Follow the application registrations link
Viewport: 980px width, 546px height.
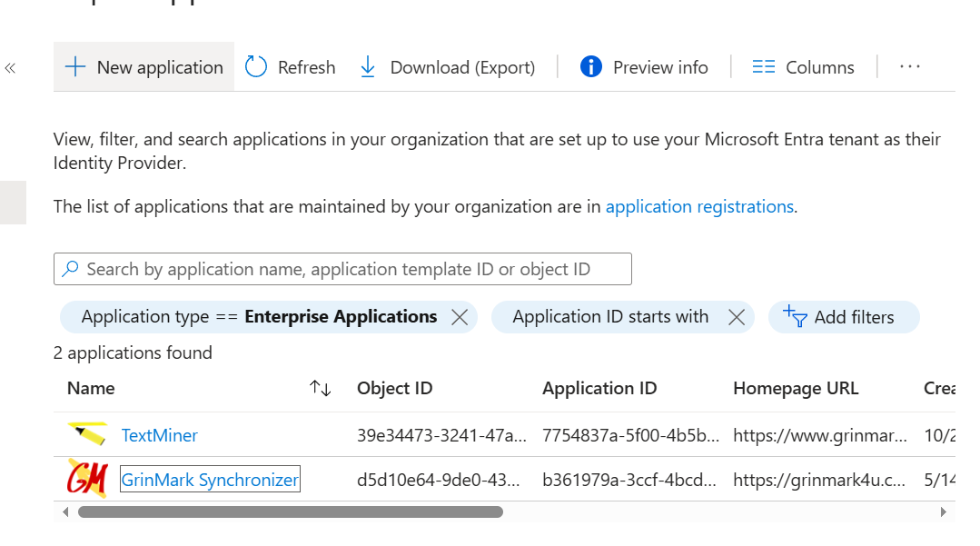pos(699,206)
